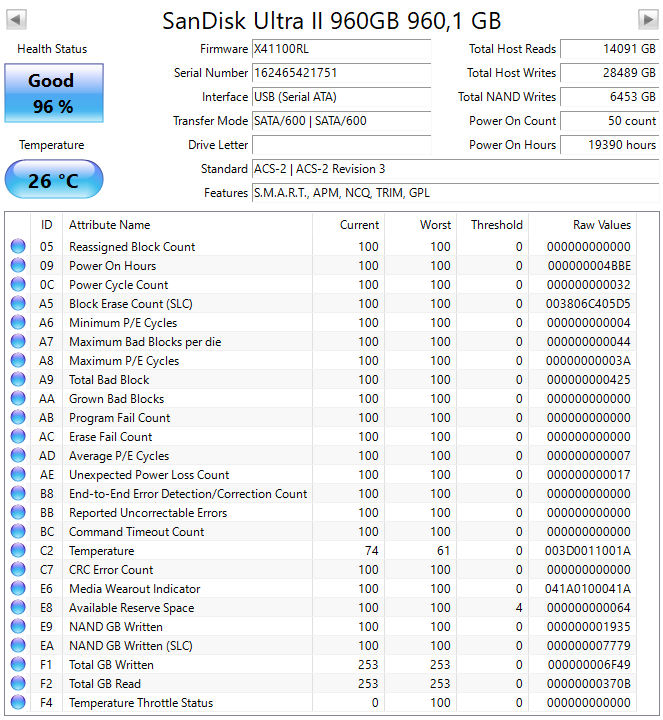This screenshot has height=720, width=663.
Task: Select NAND GB Written row with raw 000000001935
Action: (x=323, y=627)
